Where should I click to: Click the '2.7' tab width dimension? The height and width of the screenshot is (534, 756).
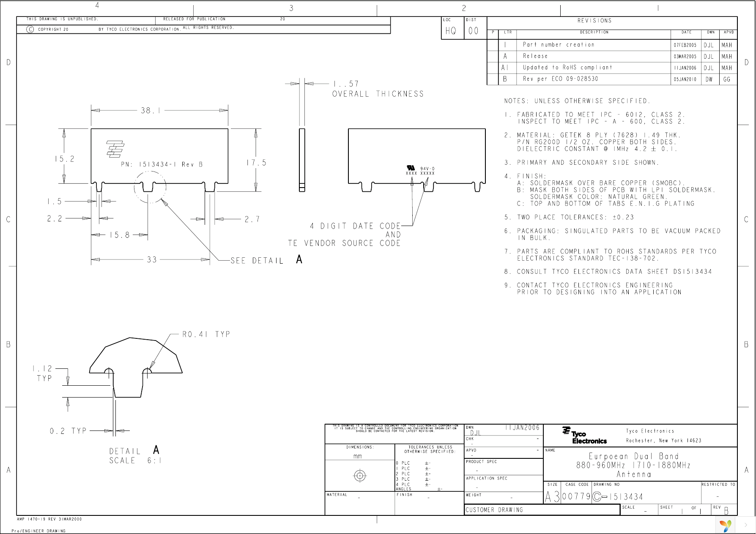[x=252, y=219]
